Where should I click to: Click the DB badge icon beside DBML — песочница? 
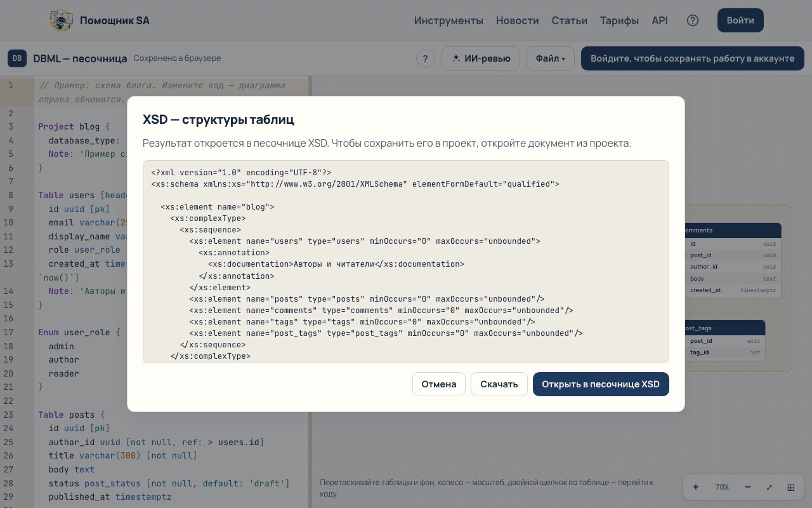point(17,58)
